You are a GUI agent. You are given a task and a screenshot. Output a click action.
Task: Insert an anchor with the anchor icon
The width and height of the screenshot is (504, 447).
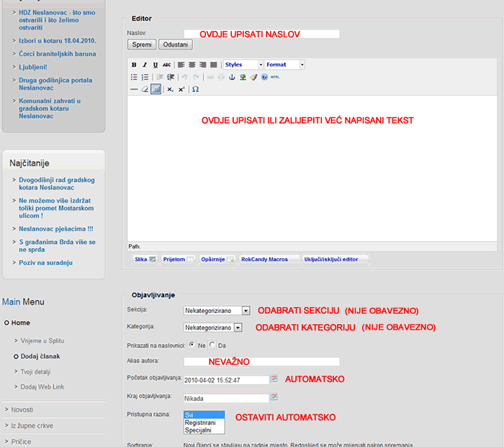(232, 77)
